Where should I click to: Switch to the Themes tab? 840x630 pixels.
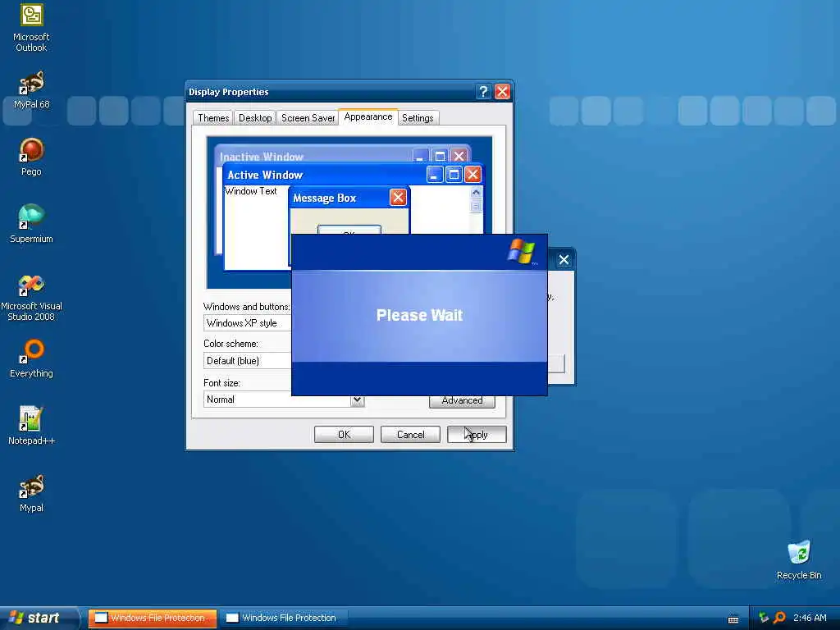[x=213, y=118]
